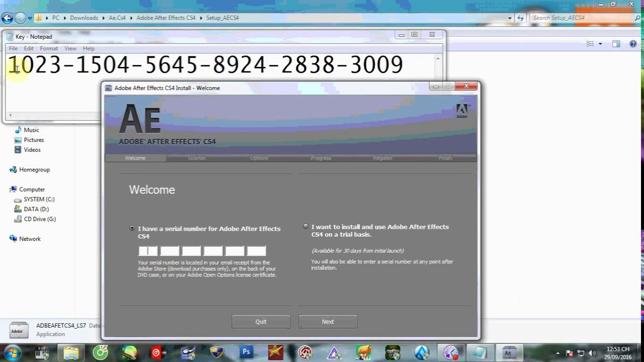This screenshot has width=644, height=362.
Task: Open Explorer help
Action: tap(633, 44)
